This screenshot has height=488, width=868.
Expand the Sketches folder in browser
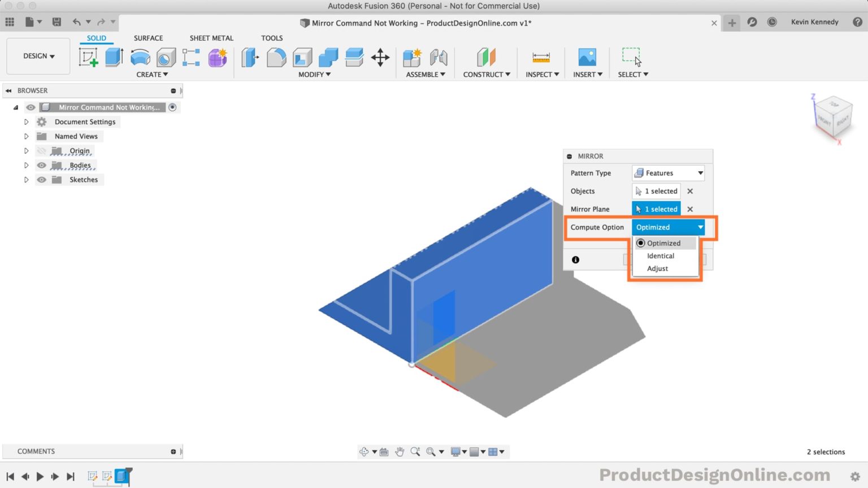pyautogui.click(x=26, y=179)
